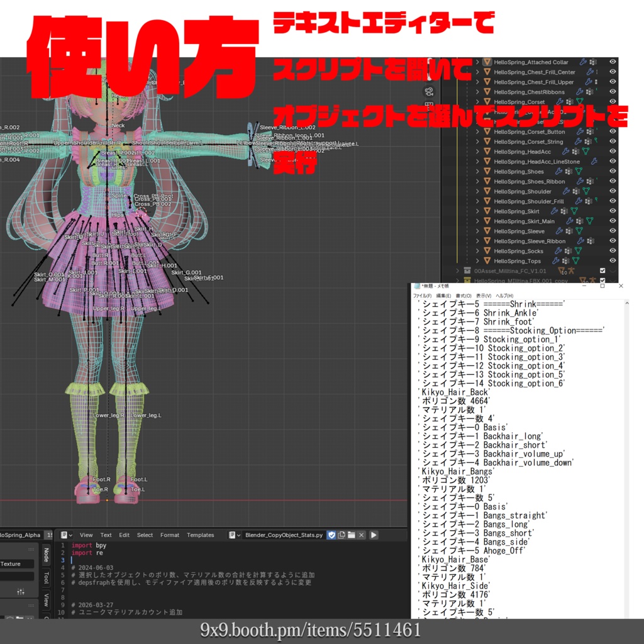Run the script with the play button
644x644 pixels.
point(374,535)
